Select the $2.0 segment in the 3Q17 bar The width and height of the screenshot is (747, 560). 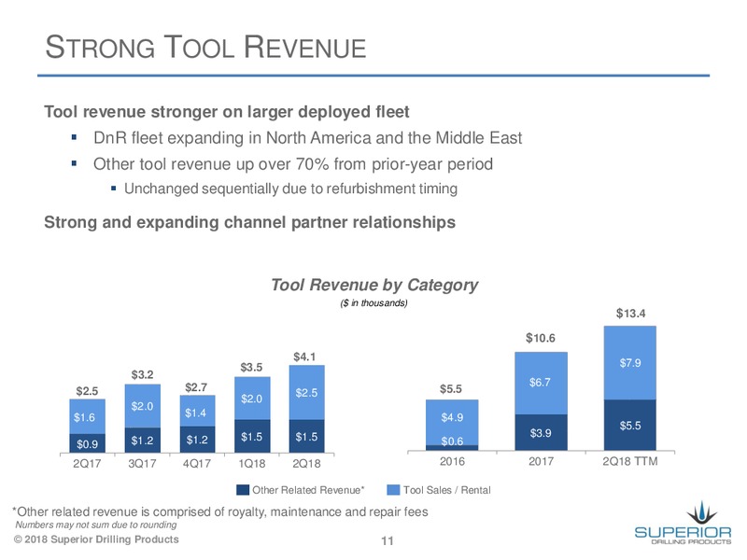click(x=143, y=406)
